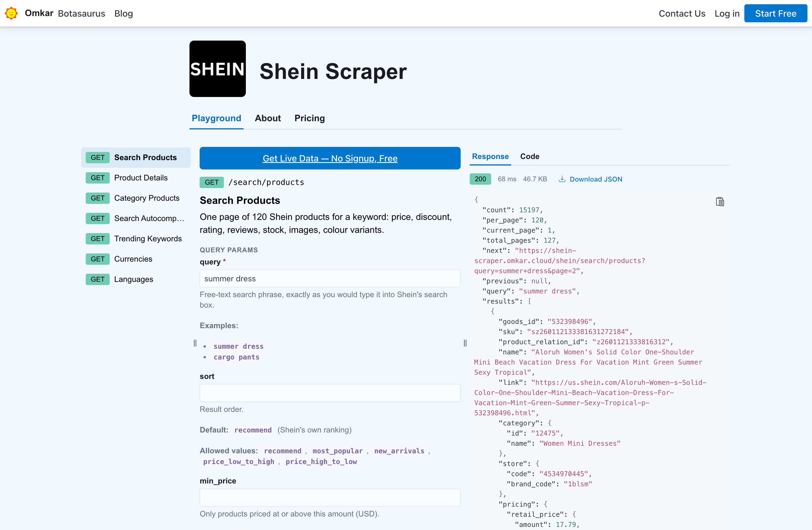Click the 46.7 KB response size

(x=535, y=179)
